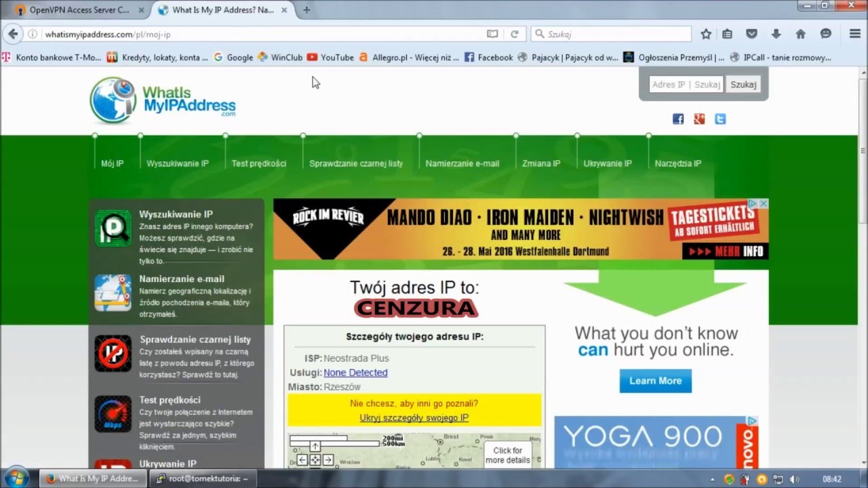Image resolution: width=868 pixels, height=488 pixels.
Task: Open a new tab with plus button
Action: pyautogui.click(x=307, y=10)
